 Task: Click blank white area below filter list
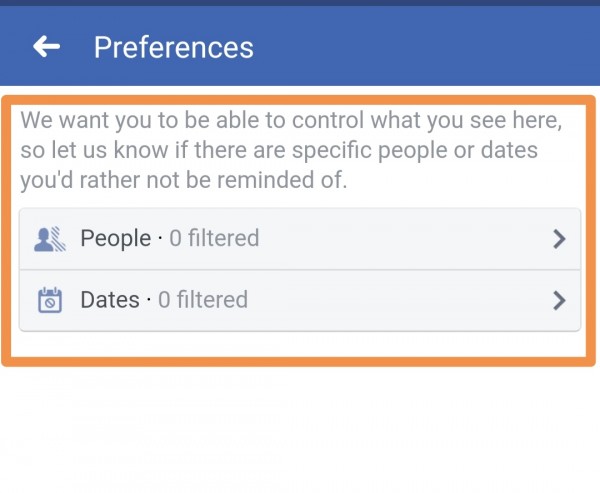300,430
